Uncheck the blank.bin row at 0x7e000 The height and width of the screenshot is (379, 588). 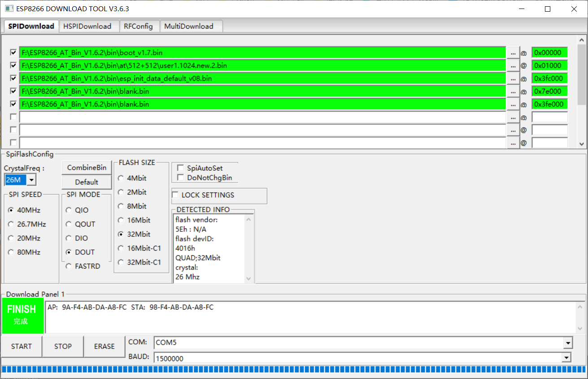tap(13, 91)
